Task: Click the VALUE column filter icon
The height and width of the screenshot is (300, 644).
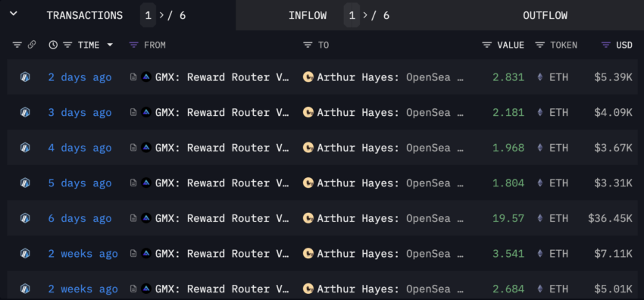Action: click(486, 45)
